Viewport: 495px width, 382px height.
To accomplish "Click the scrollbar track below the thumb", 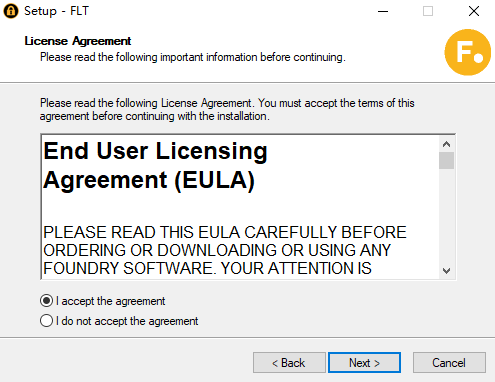I will pyautogui.click(x=446, y=216).
